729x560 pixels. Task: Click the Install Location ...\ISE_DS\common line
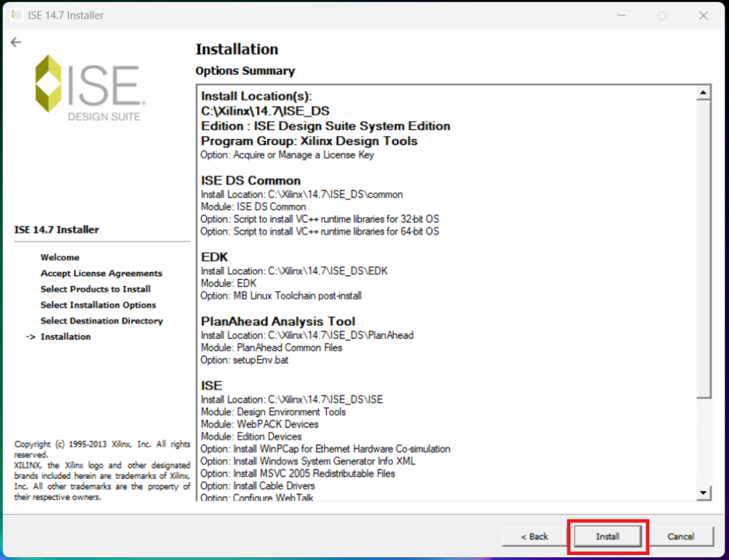tap(302, 194)
